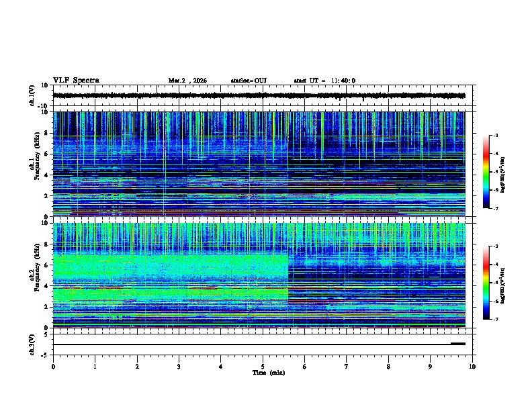Click the "ch.3(V)" axis label
Image resolution: width=532 pixels, height=411 pixels.
click(x=32, y=345)
